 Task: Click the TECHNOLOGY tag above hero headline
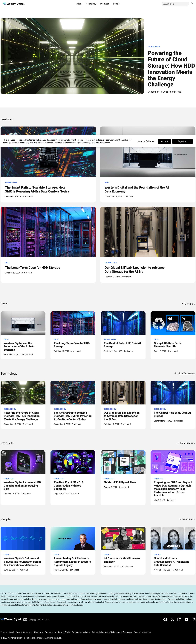[154, 46]
